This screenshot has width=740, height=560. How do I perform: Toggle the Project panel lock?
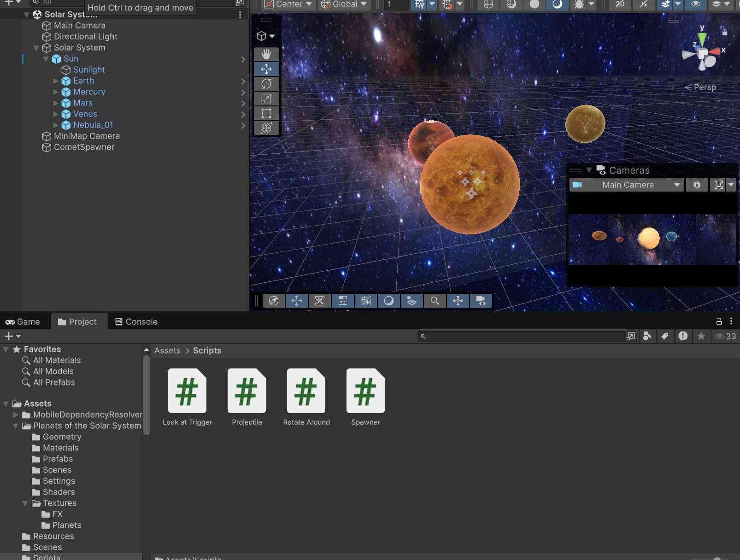pos(719,321)
